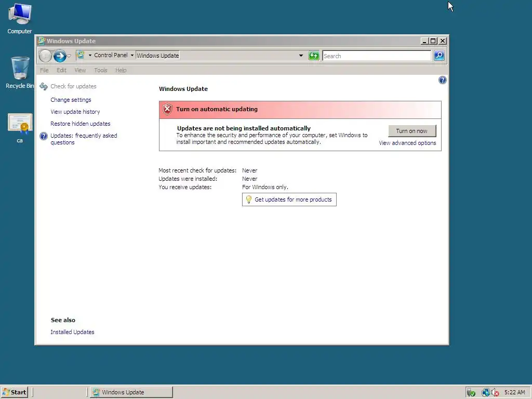This screenshot has width=532, height=399.
Task: Open Change settings link
Action: (71, 100)
